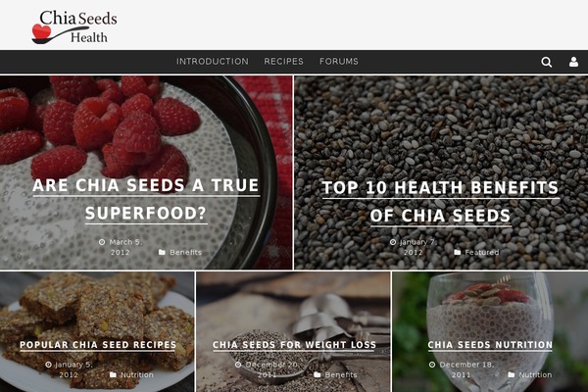
Task: Open the Chia Seeds Nutrition article
Action: 490,345
